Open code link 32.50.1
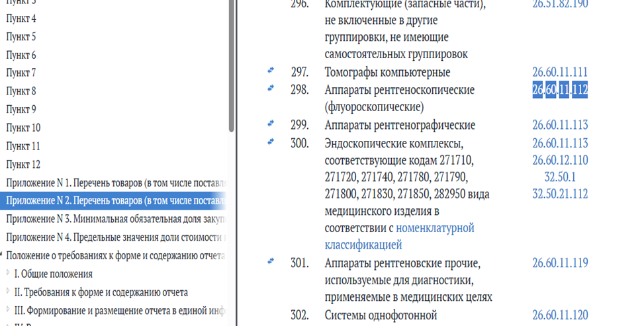Viewport: 644px width, 326px height. coord(560,177)
